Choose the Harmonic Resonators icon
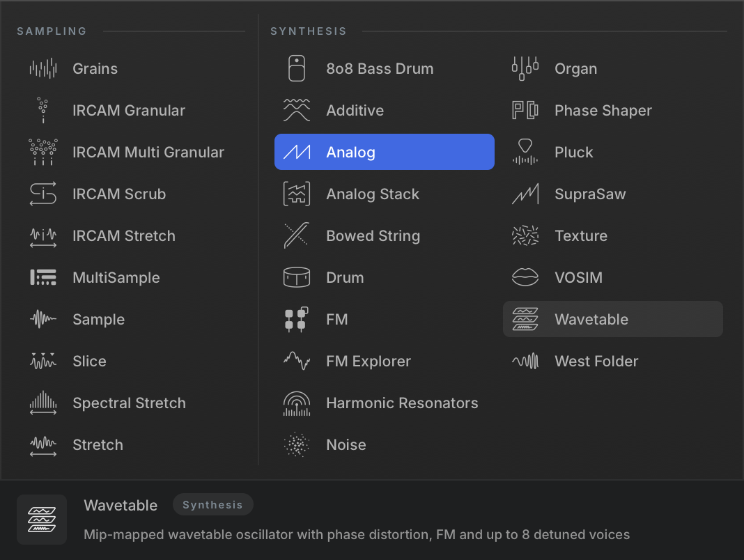The width and height of the screenshot is (744, 560). (x=297, y=403)
